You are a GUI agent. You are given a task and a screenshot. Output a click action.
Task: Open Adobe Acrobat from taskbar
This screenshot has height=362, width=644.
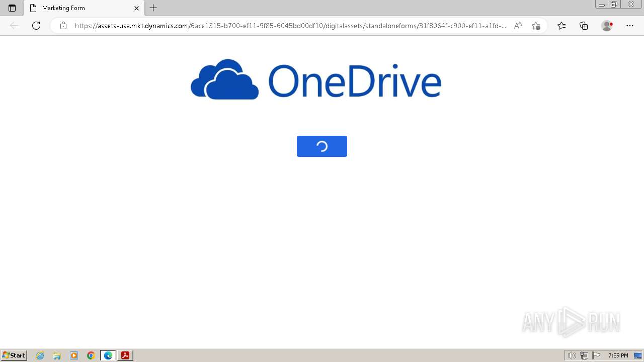coord(125,355)
